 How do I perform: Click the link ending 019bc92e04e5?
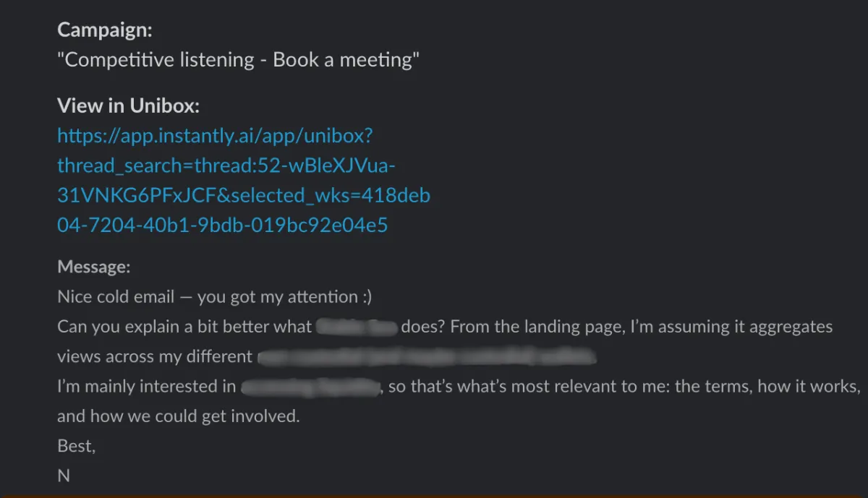223,225
